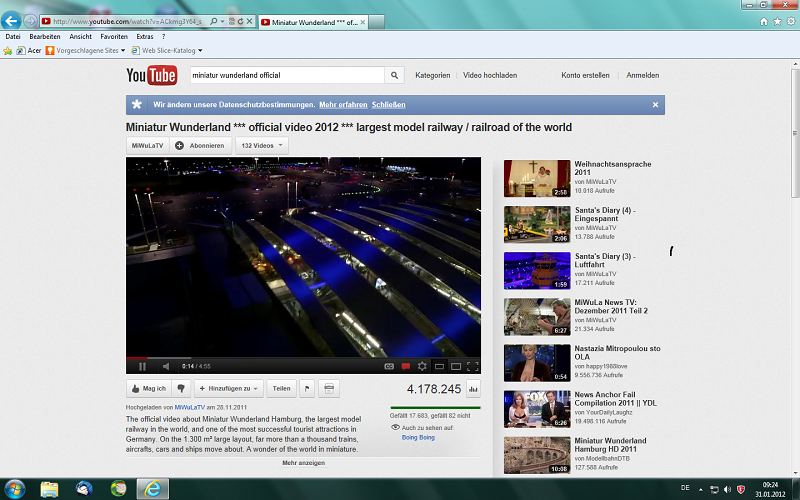Viewport: 800px width, 500px height.
Task: Toggle closed captions in player
Action: pyautogui.click(x=390, y=366)
